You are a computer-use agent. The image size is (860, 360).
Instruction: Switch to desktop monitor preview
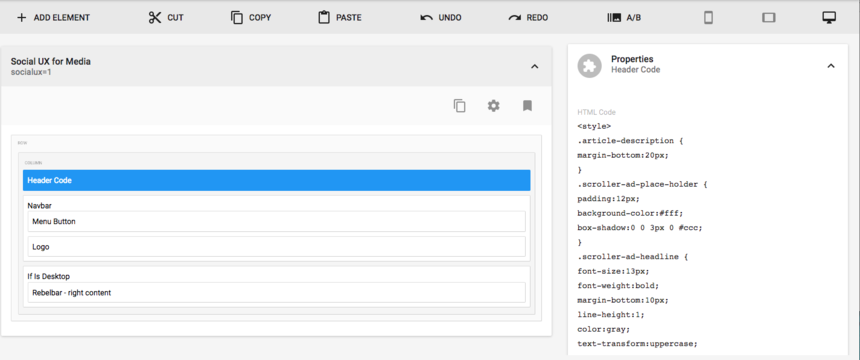[x=829, y=18]
